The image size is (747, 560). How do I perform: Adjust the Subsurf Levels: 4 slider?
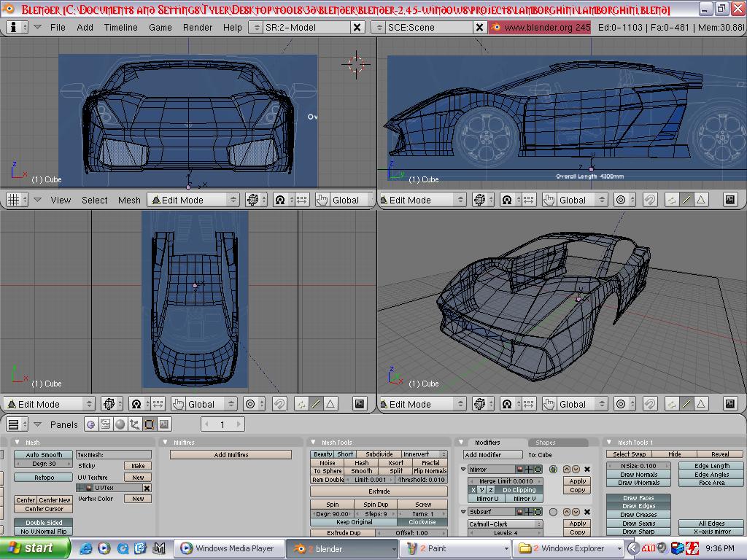click(506, 533)
